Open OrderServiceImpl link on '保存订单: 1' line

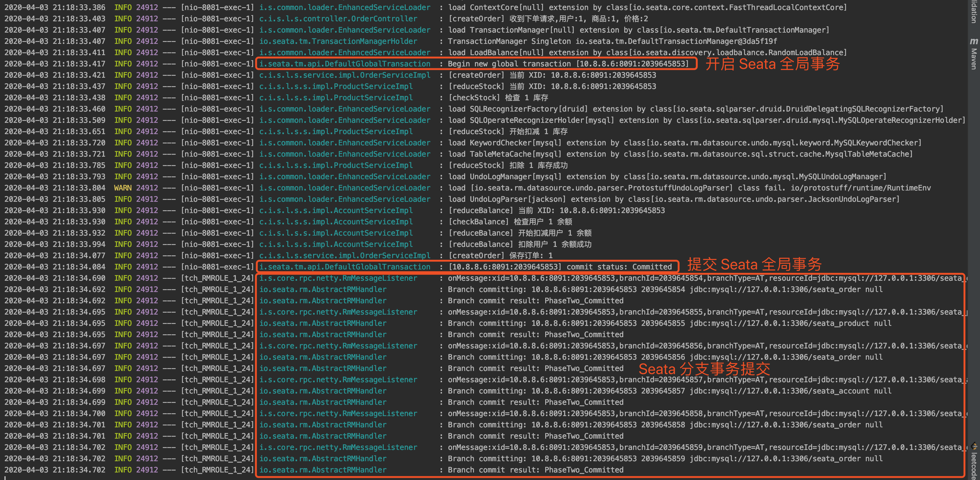344,255
